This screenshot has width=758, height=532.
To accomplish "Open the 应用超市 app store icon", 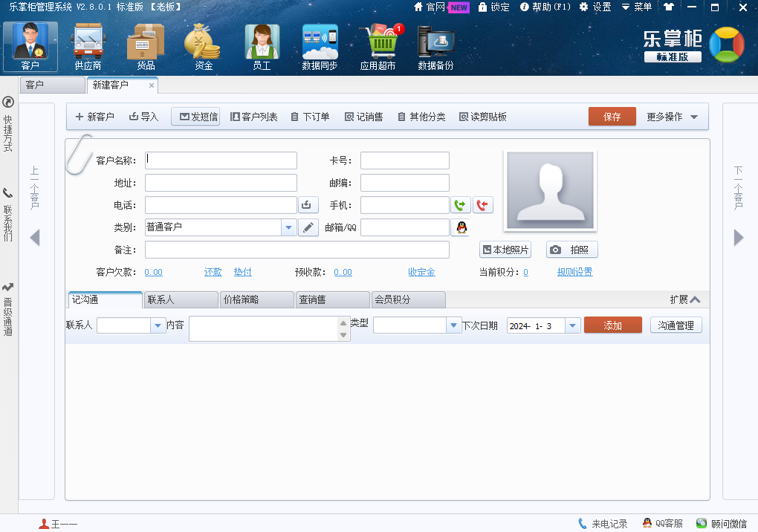I will [378, 47].
